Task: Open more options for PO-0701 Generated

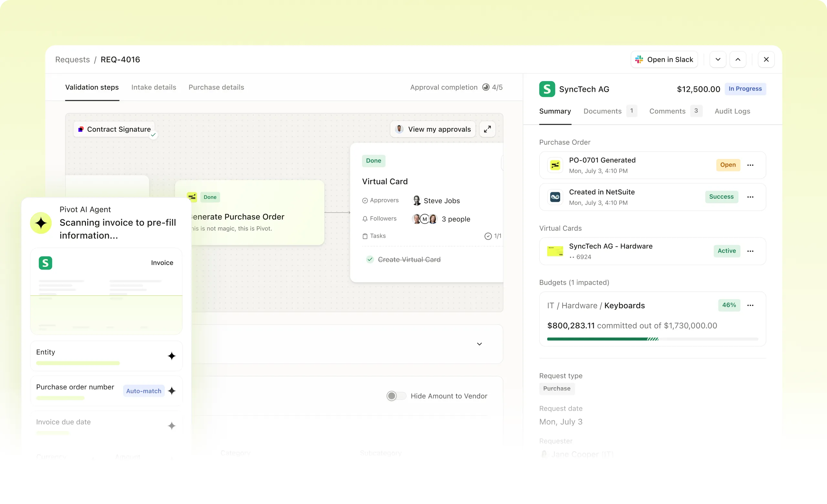Action: 750,165
